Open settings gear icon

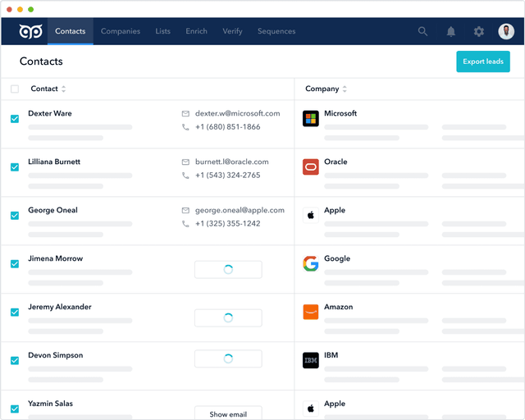pos(479,31)
